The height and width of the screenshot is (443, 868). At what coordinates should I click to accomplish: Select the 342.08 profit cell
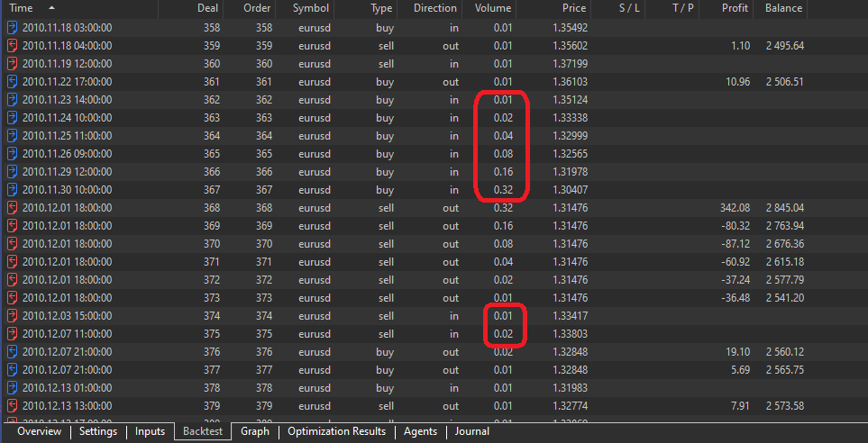(734, 208)
